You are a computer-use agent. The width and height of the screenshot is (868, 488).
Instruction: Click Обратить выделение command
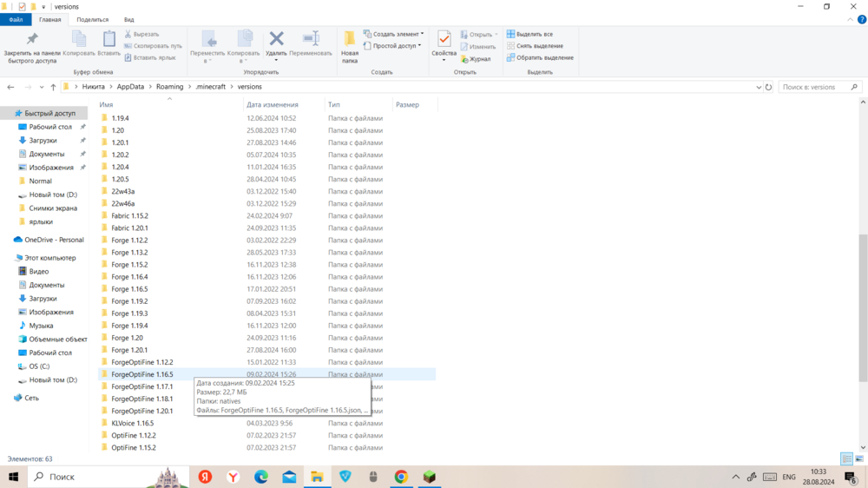540,57
